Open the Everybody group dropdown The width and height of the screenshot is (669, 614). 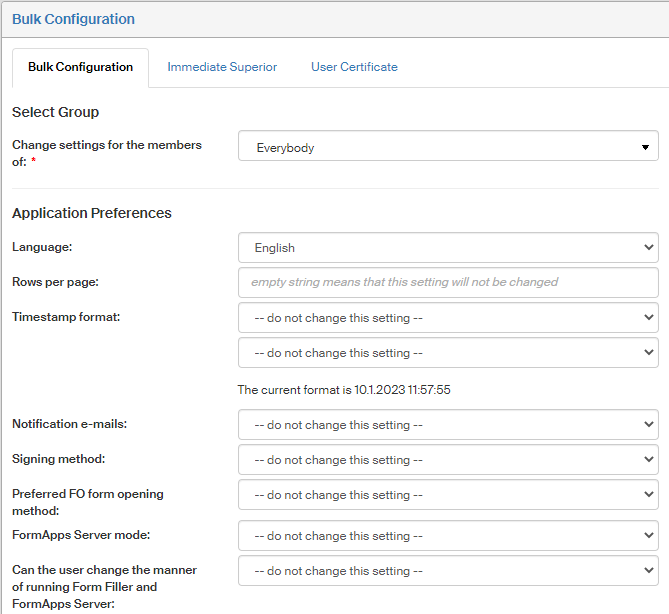coord(448,147)
